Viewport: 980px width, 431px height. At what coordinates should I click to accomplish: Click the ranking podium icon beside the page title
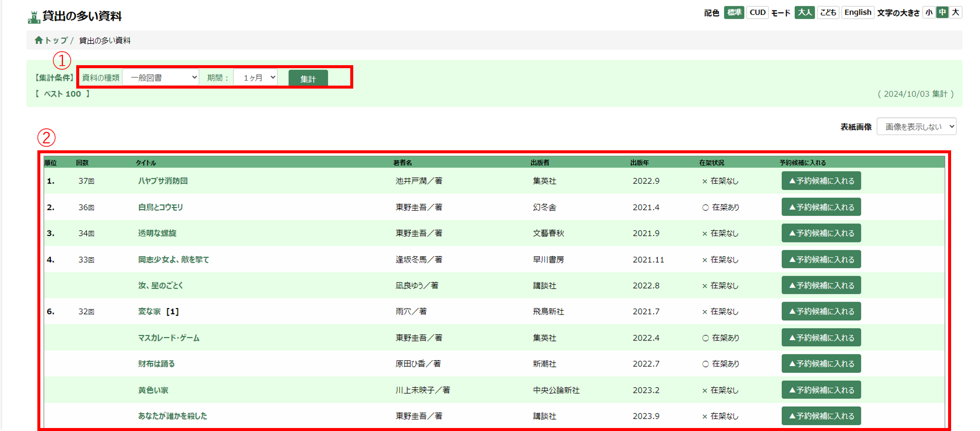click(33, 17)
